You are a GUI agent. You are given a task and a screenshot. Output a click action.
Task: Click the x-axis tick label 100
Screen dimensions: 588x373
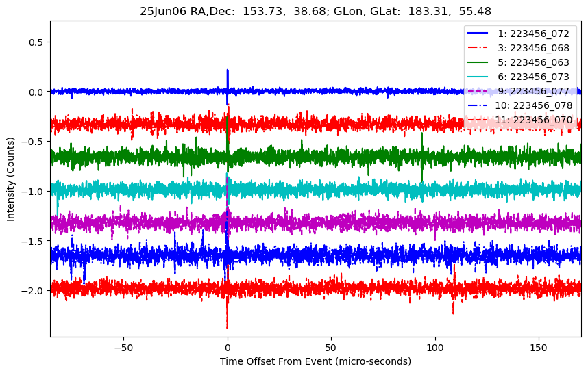[x=435, y=348]
